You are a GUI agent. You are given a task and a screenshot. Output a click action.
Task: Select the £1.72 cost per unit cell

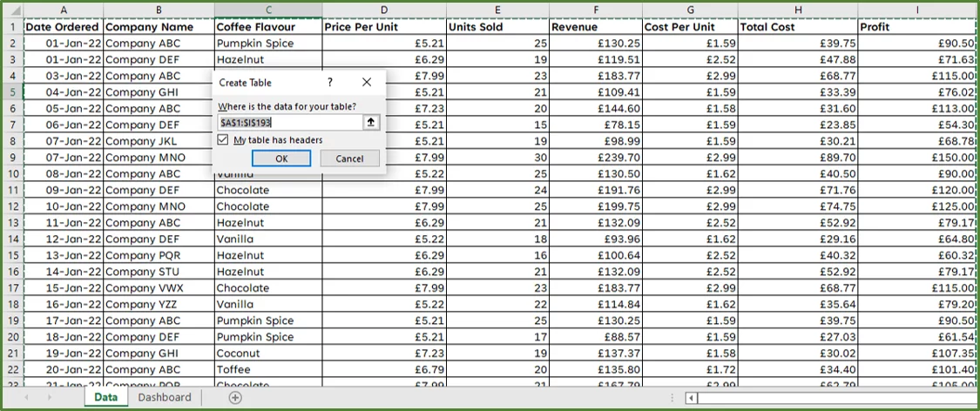(690, 370)
